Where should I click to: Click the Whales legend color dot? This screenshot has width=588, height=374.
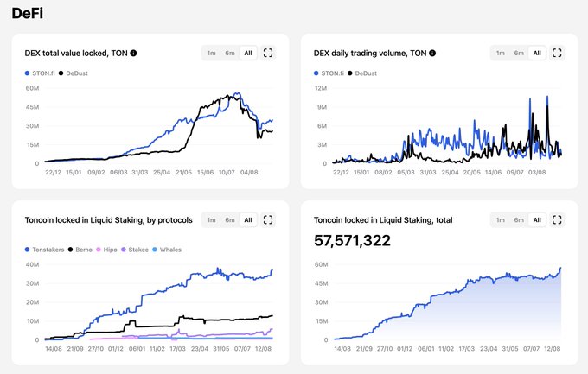coord(157,249)
